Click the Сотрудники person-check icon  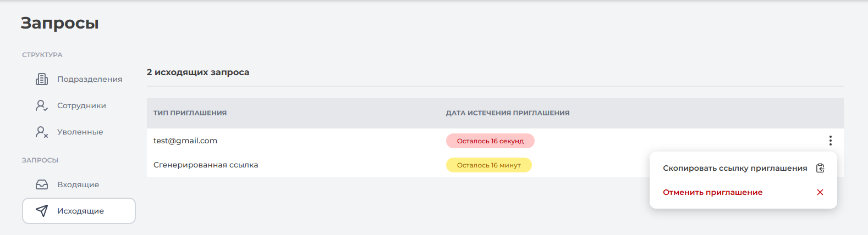42,105
